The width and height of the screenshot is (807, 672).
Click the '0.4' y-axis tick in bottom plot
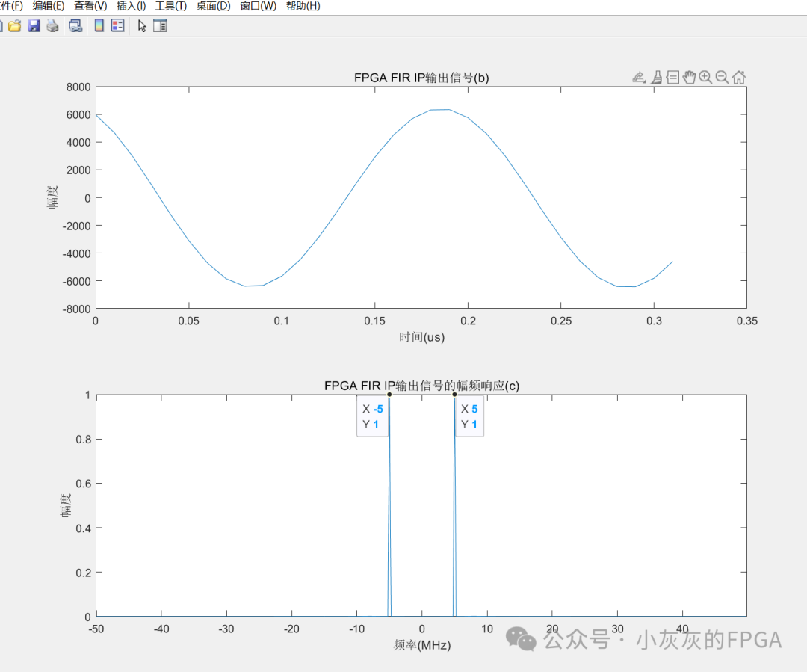tap(84, 528)
